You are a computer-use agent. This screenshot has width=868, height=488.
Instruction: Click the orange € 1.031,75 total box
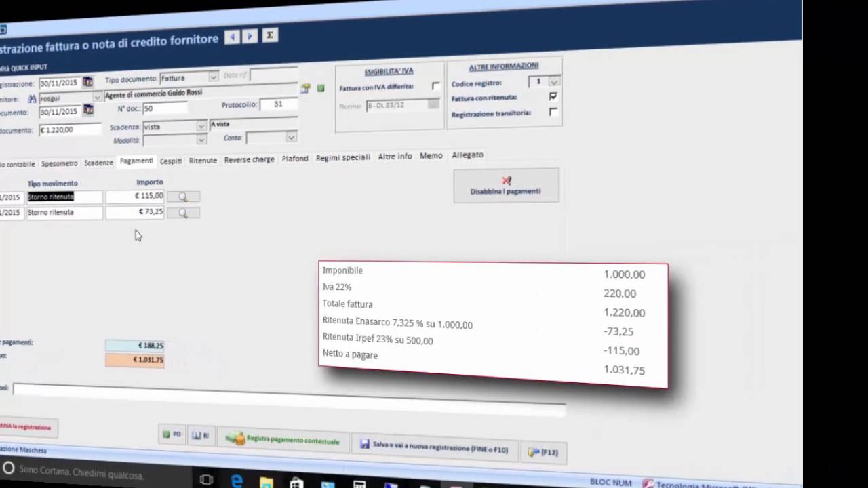click(134, 360)
